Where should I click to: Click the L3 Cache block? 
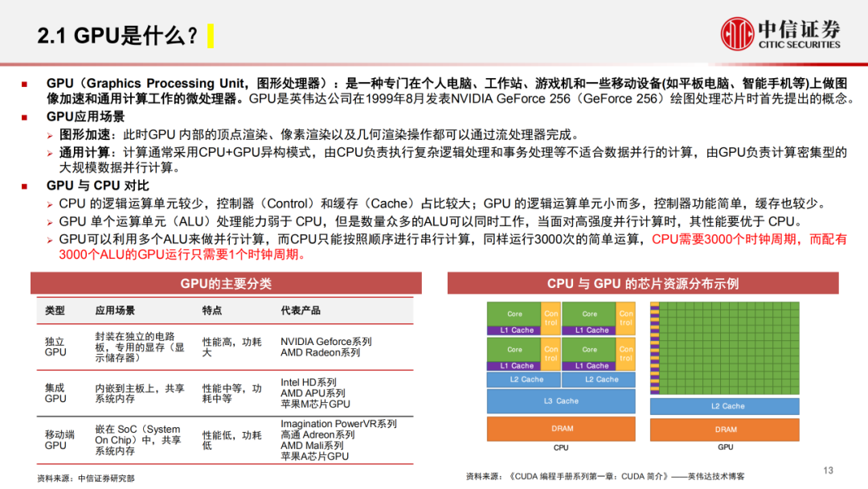pyautogui.click(x=561, y=401)
